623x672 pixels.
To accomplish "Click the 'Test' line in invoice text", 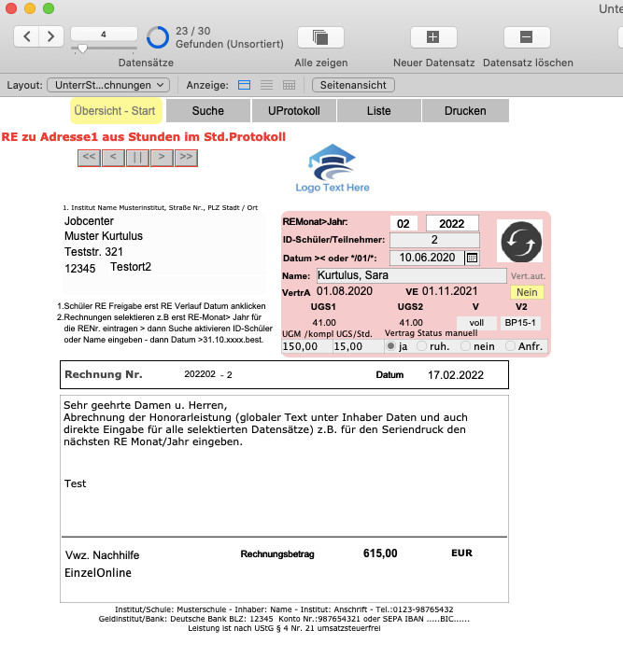I will (x=75, y=483).
